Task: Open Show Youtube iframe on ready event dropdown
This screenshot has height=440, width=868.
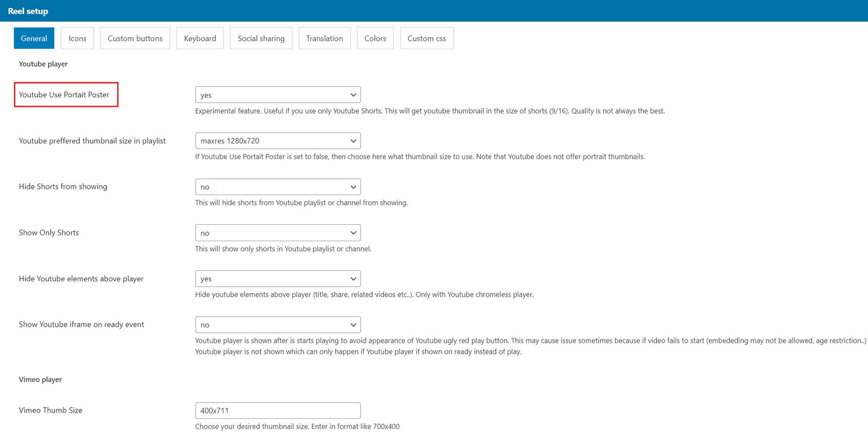Action: 278,325
